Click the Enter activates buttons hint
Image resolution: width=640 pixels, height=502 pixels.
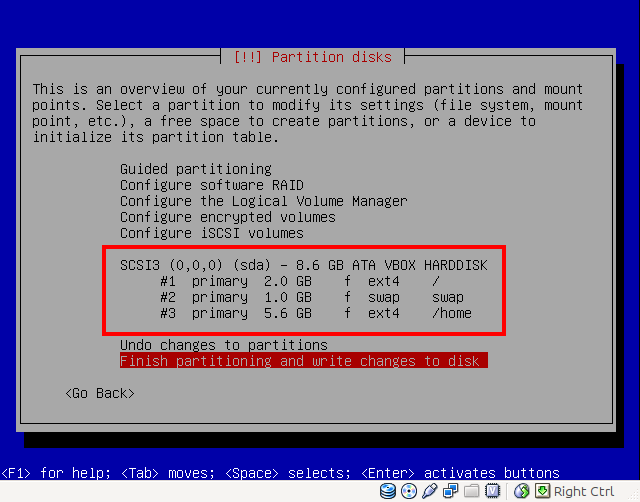460,473
